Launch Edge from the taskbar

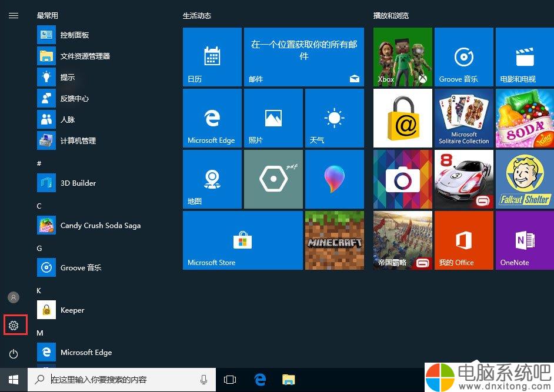260,380
